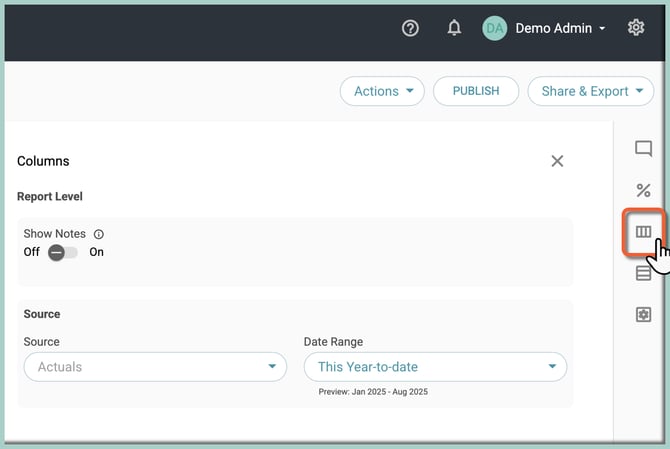Open the Actions menu
The image size is (670, 449).
tap(383, 91)
